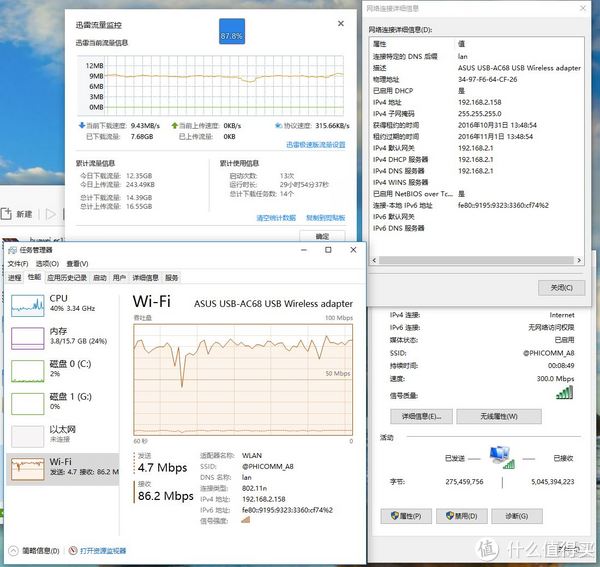Click the play arrow icon in background toolbar
Viewport: 600px width, 567px height.
pos(51,214)
